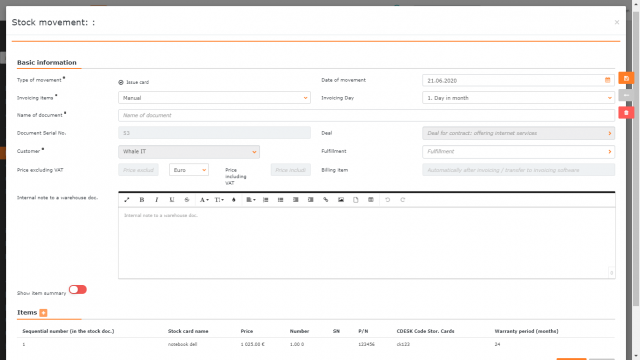The width and height of the screenshot is (640, 360).
Task: Click the Basic information section heading
Action: [47, 62]
